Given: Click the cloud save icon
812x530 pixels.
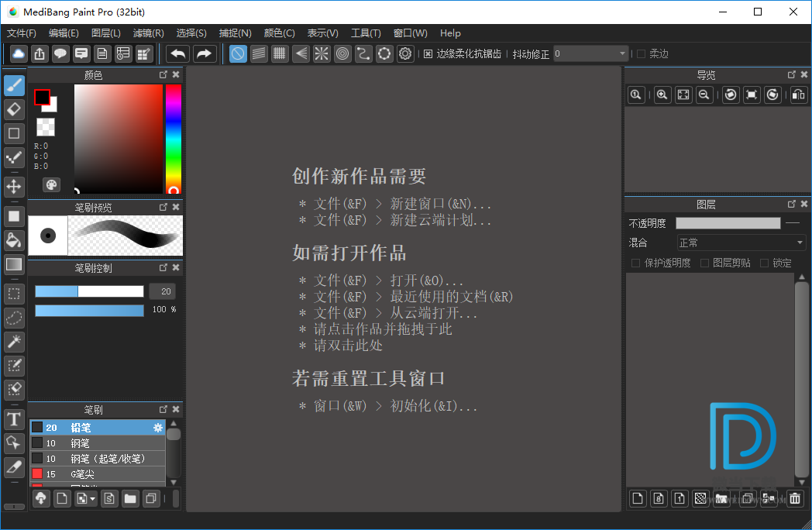Looking at the screenshot, I should click(x=18, y=53).
